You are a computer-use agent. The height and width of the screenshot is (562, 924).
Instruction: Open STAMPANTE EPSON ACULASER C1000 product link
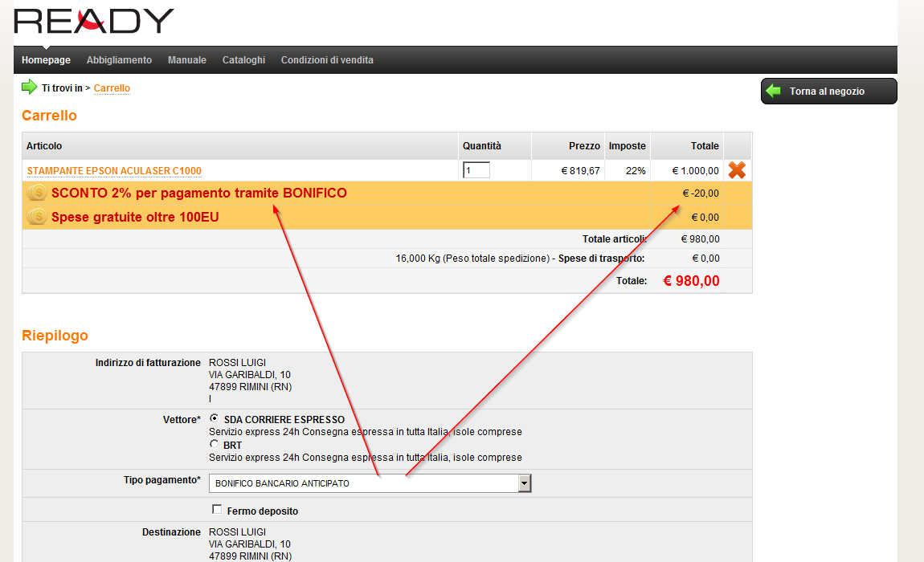[114, 171]
